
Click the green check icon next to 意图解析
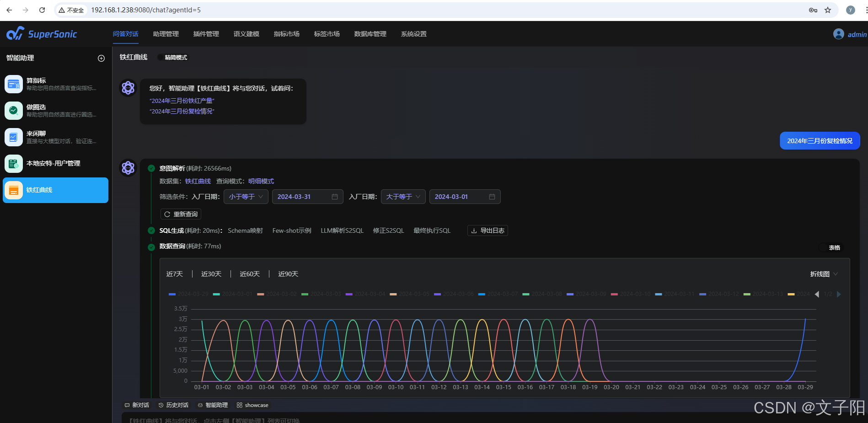pos(151,168)
